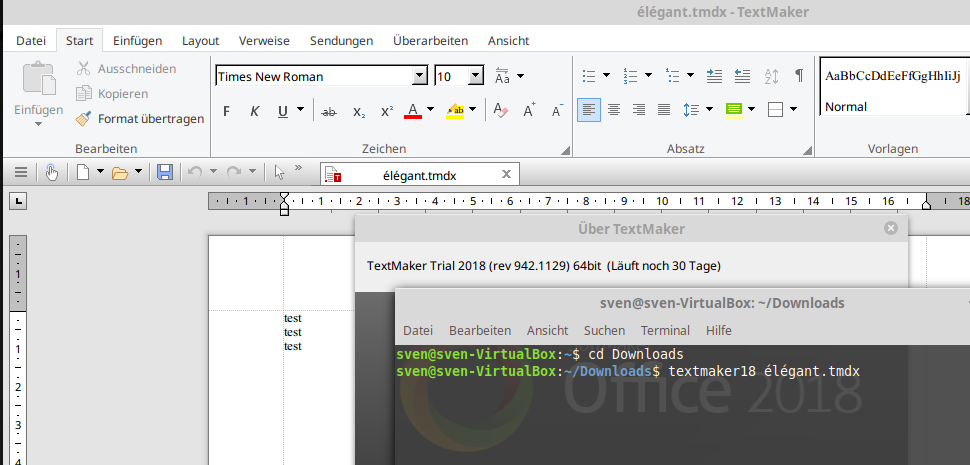The width and height of the screenshot is (970, 465).
Task: Click paragraph borders icon
Action: (x=775, y=110)
